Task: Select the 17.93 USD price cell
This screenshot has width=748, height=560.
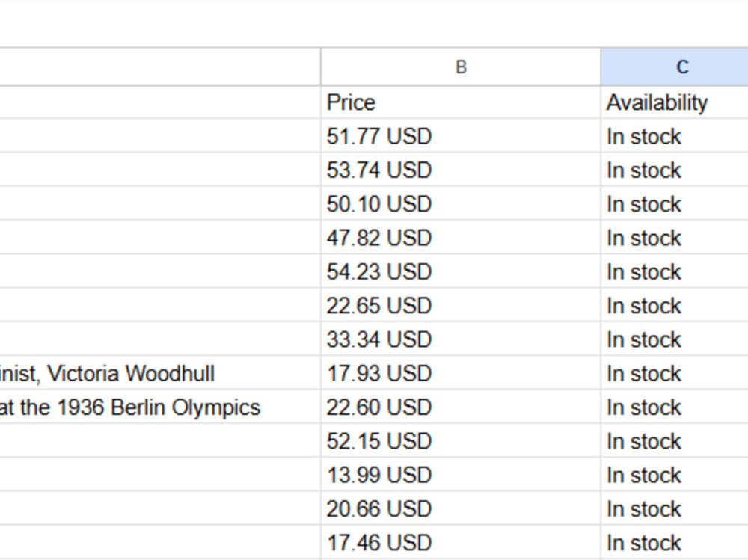Action: coord(461,374)
